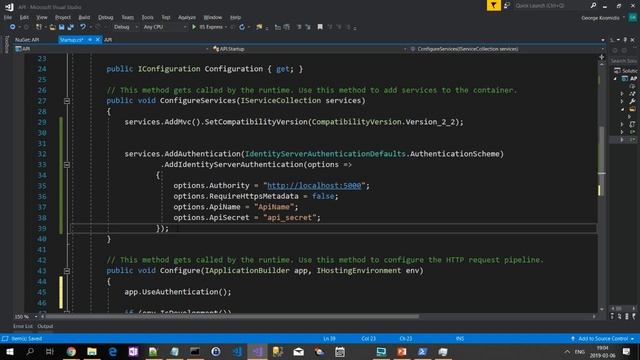Open the Debug menu
The image size is (640, 360).
click(x=106, y=17)
